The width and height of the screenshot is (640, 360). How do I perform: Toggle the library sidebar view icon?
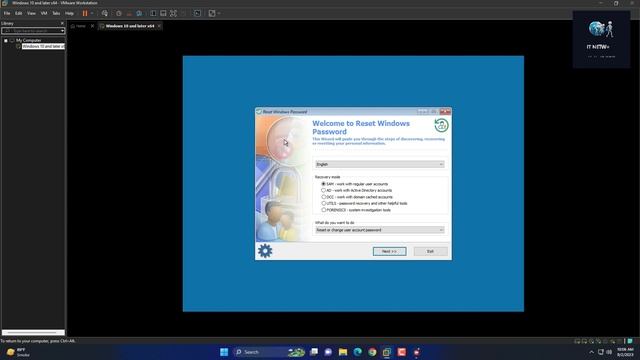click(153, 13)
